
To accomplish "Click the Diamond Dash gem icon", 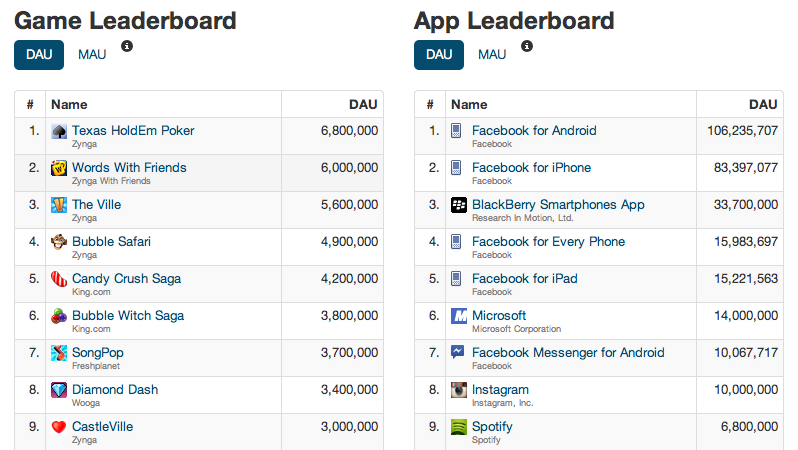I will [x=59, y=391].
